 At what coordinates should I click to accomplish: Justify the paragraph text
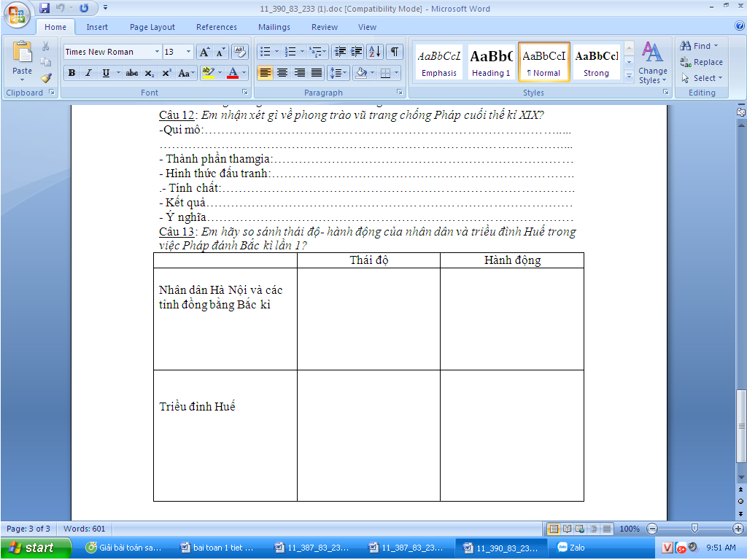click(317, 72)
